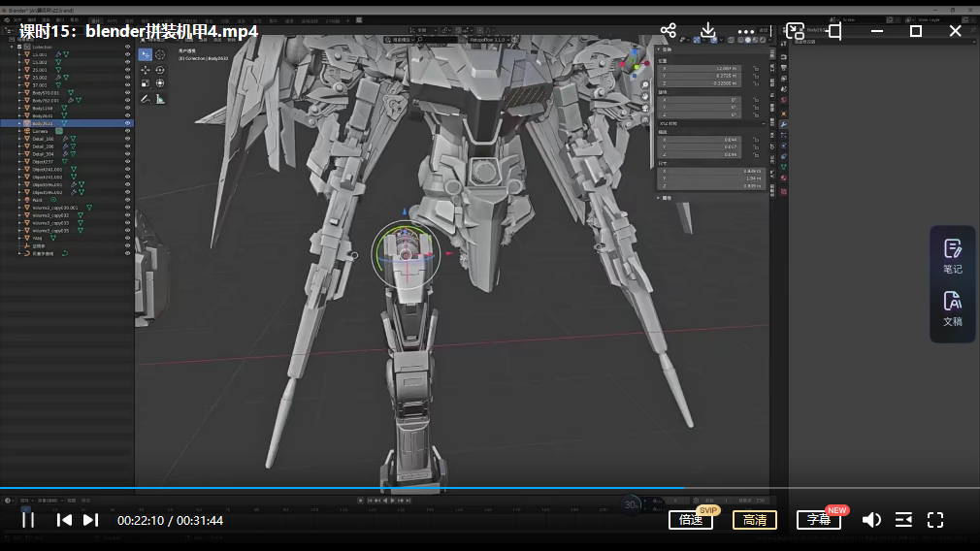Lock the Scale Z value
980x551 pixels.
coord(756,154)
